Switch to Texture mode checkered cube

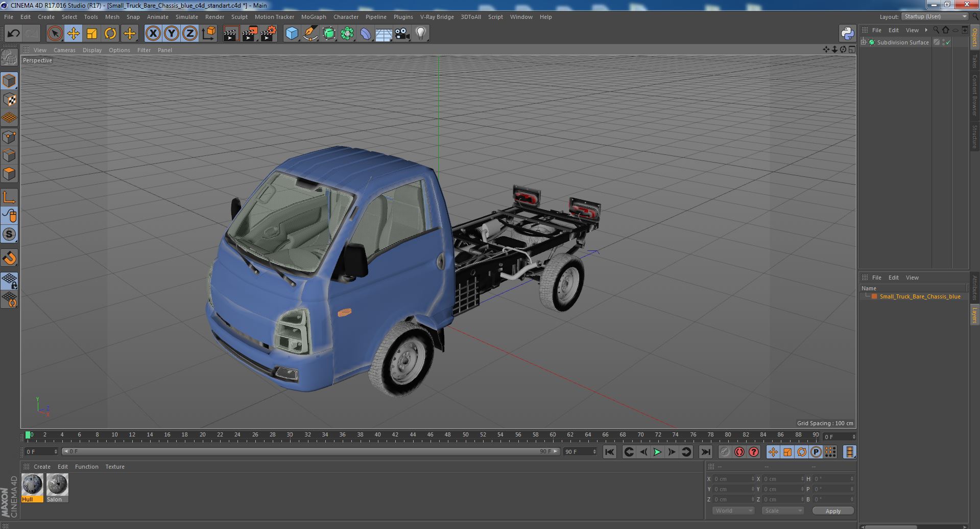[x=9, y=100]
